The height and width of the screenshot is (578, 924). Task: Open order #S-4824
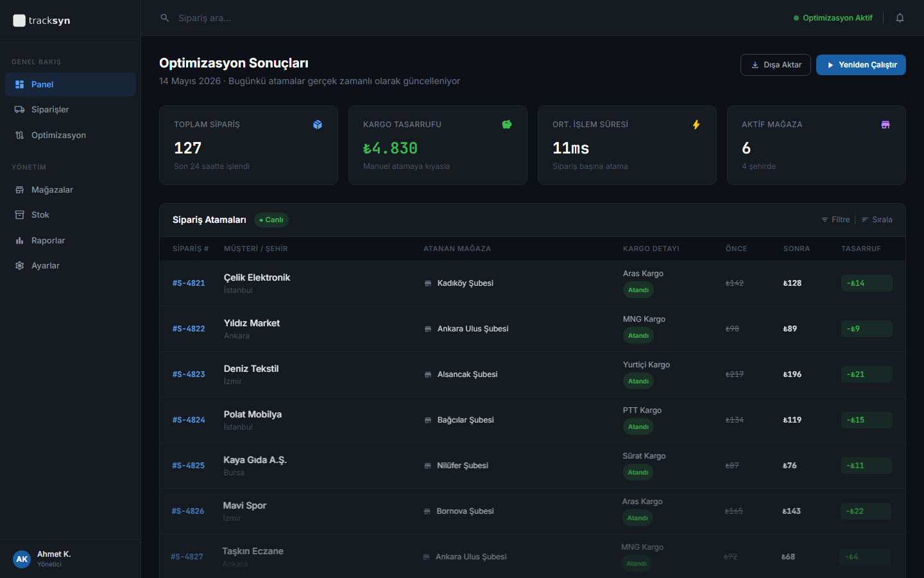pos(189,420)
